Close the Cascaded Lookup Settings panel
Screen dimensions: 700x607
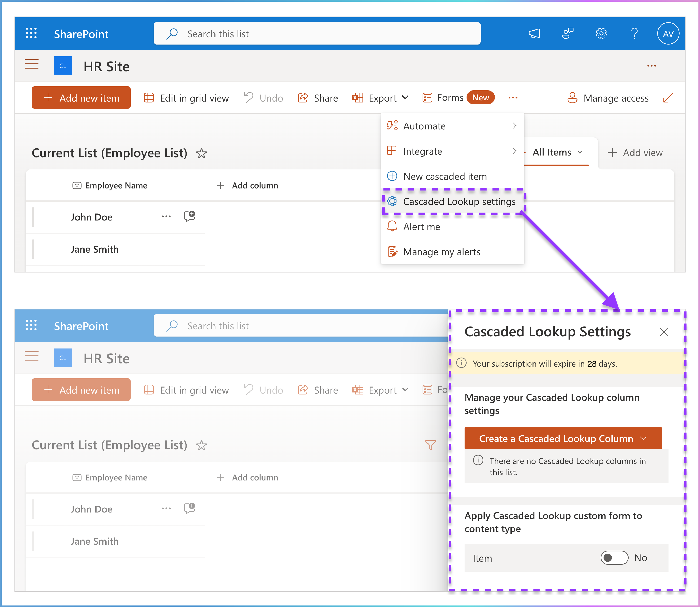664,332
